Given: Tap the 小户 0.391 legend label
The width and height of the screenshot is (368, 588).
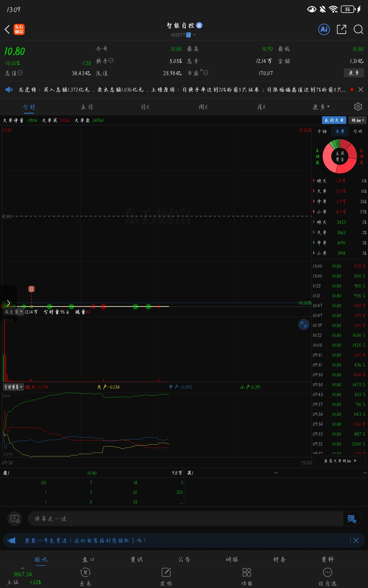Looking at the screenshot, I should click(x=250, y=387).
